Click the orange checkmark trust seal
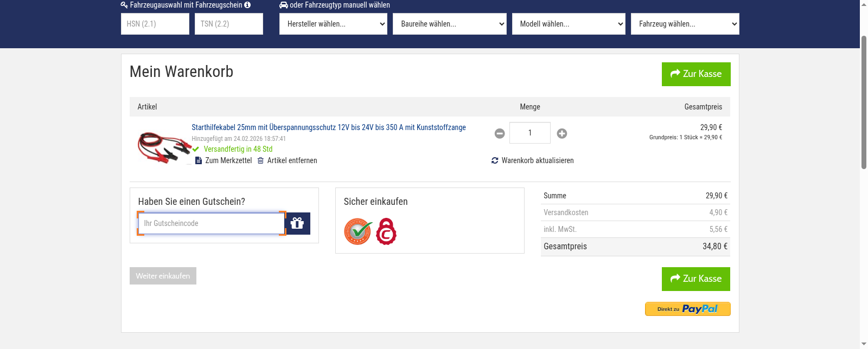Image resolution: width=868 pixels, height=349 pixels. pos(358,231)
